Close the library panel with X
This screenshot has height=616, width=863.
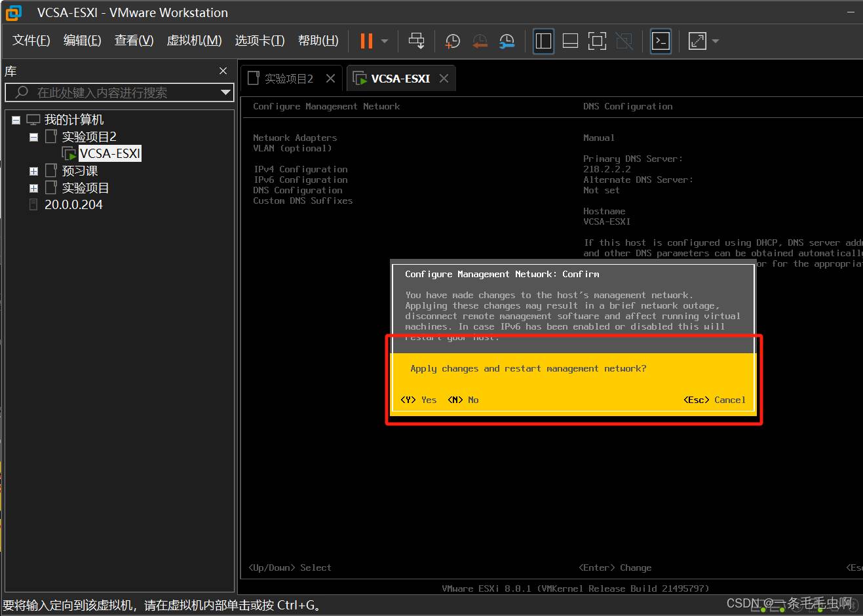click(x=223, y=71)
